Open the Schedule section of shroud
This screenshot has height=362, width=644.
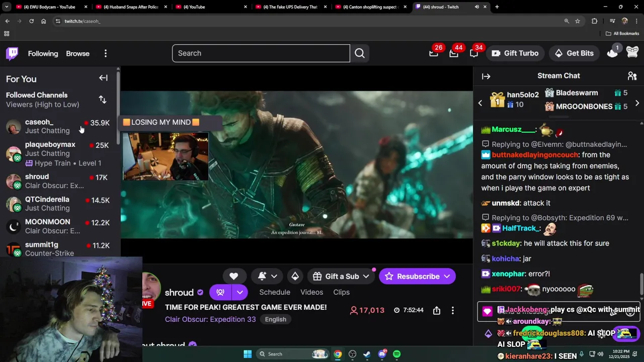[275, 292]
